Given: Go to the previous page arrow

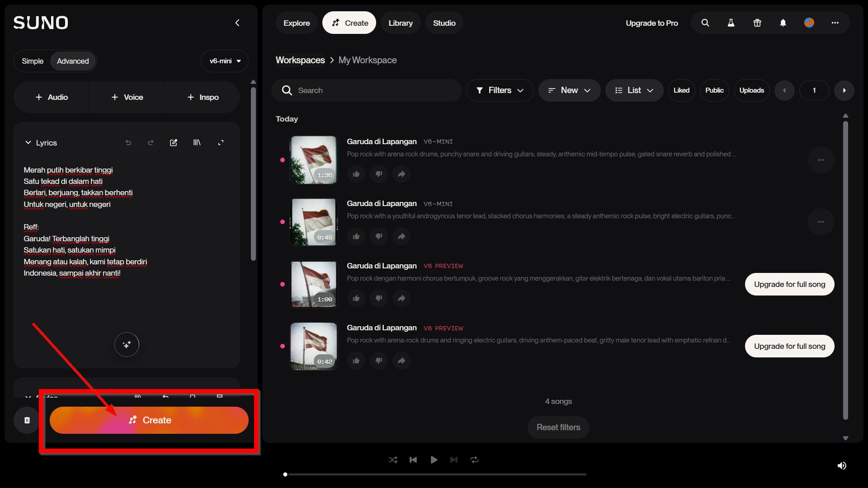Looking at the screenshot, I should tap(784, 90).
